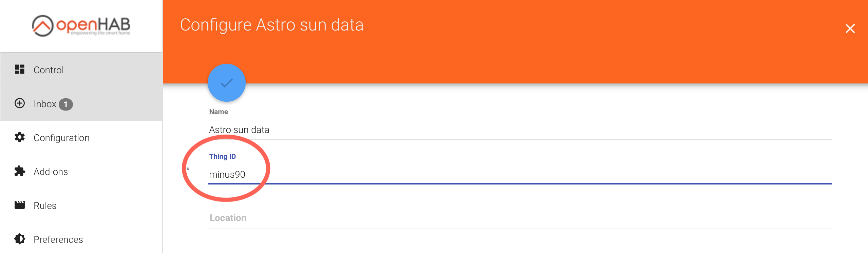This screenshot has width=868, height=253.
Task: Click the Control dashboard icon
Action: (x=20, y=70)
